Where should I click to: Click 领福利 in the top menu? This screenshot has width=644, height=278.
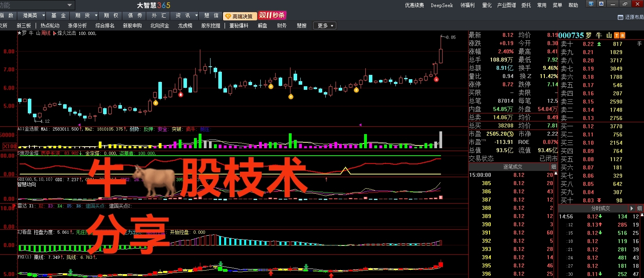(x=467, y=5)
